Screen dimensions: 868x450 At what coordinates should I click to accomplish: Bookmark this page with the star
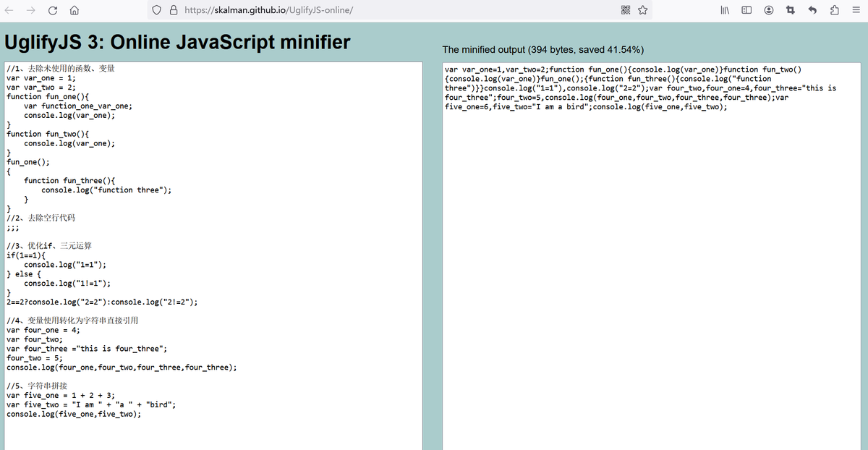point(642,10)
